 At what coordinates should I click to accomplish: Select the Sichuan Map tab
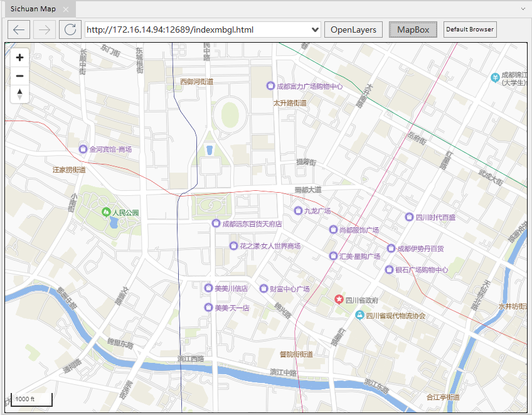point(33,9)
